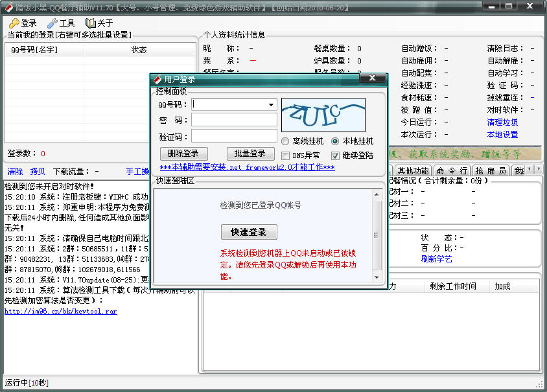The width and height of the screenshot is (547, 392).
Task: Click the 批量登录 button
Action: pos(250,154)
